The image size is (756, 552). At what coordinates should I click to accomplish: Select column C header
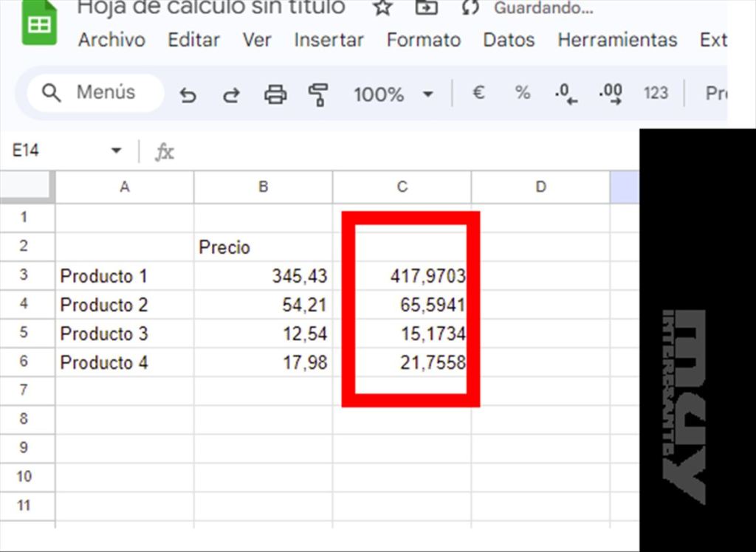coord(402,187)
